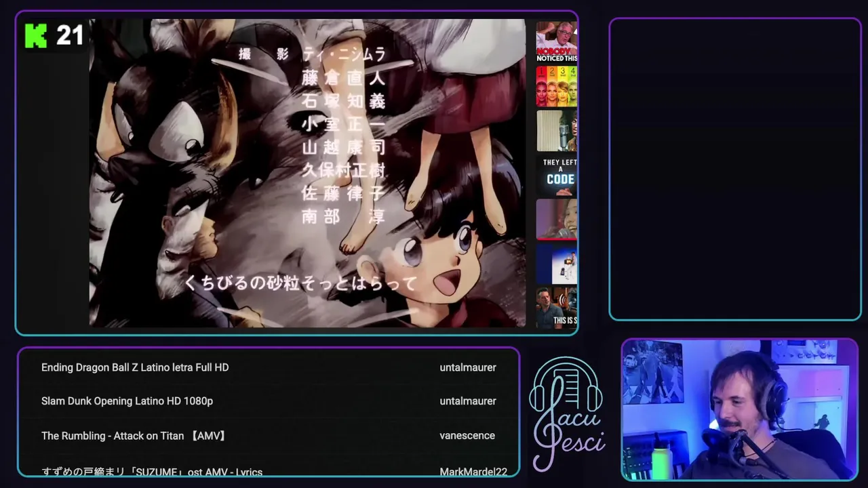868x488 pixels.
Task: Open the 'They Left A Code' thumbnail
Action: pos(557,175)
